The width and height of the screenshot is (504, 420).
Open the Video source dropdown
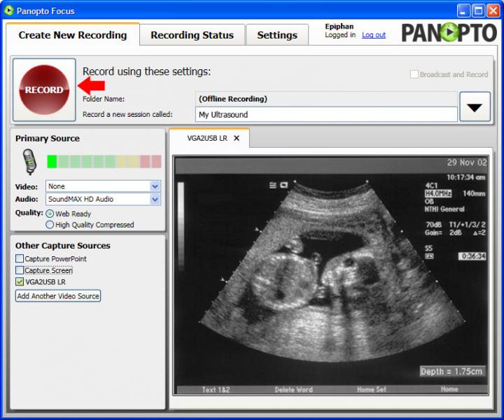pyautogui.click(x=155, y=186)
